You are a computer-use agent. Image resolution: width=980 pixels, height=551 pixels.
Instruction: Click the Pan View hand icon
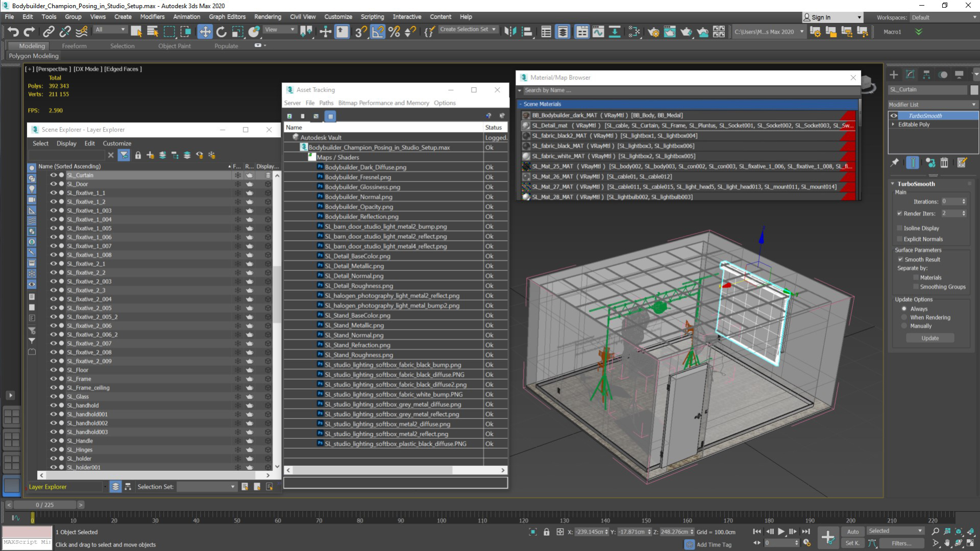click(x=947, y=543)
